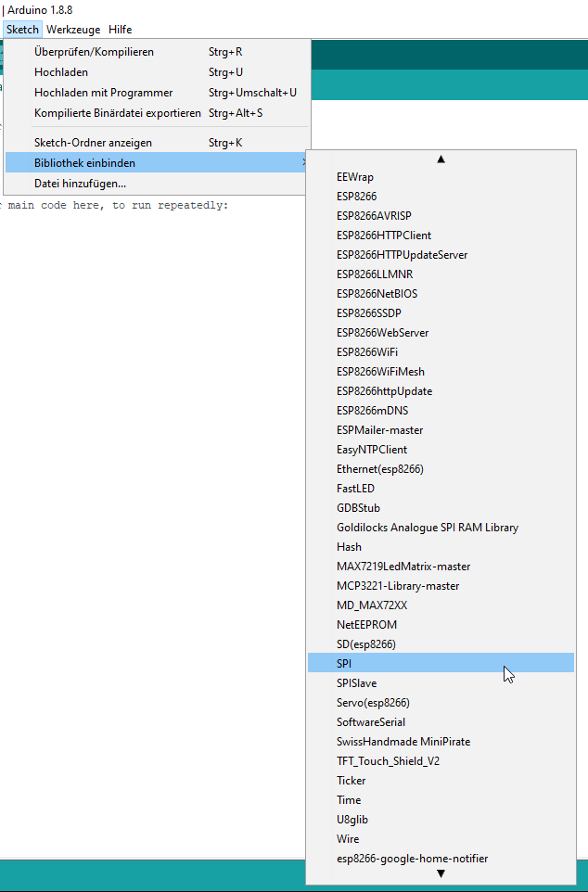Expand Bibliothek einbinden submenu
Viewport: 588px width, 892px height.
(158, 163)
